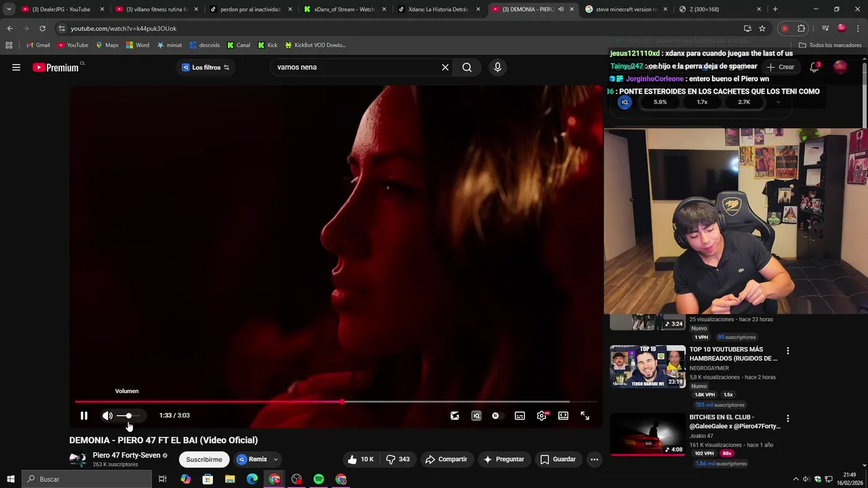Pause the video playback
This screenshot has height=488, width=868.
click(84, 415)
